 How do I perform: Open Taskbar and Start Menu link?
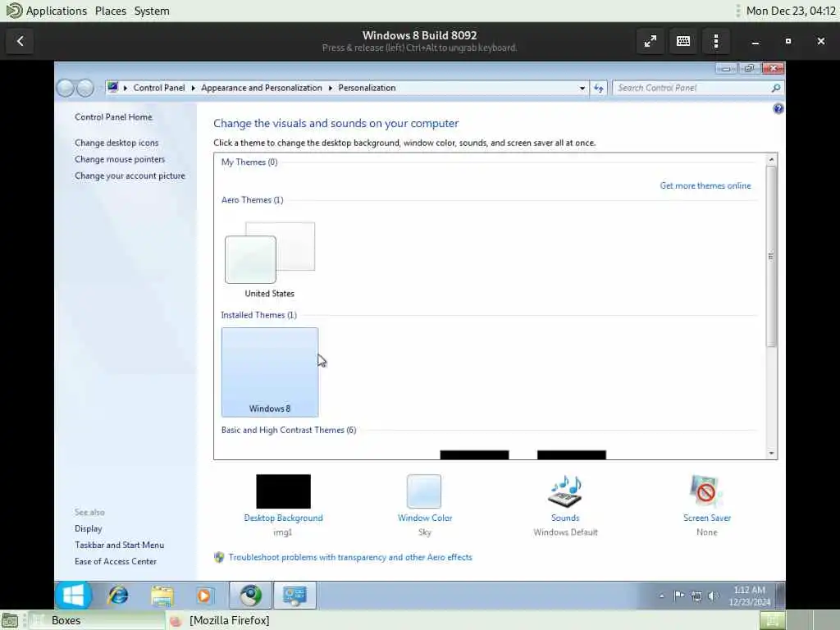(120, 545)
